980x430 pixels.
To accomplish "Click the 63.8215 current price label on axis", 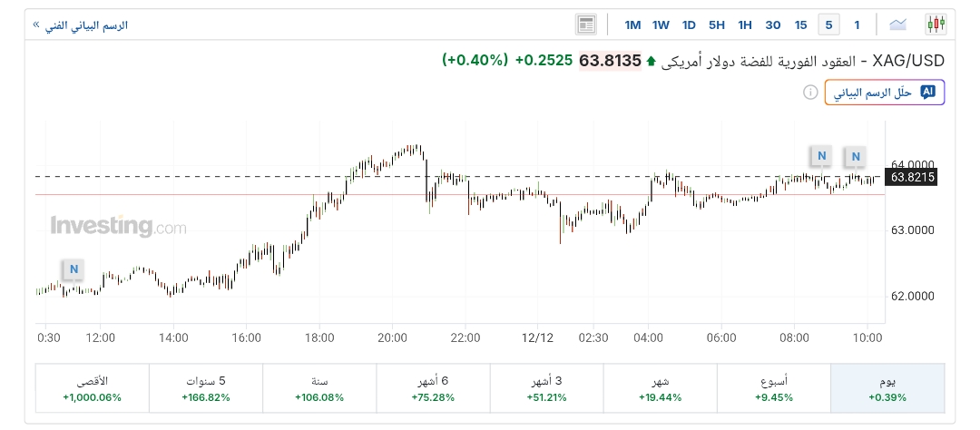I will tap(912, 177).
